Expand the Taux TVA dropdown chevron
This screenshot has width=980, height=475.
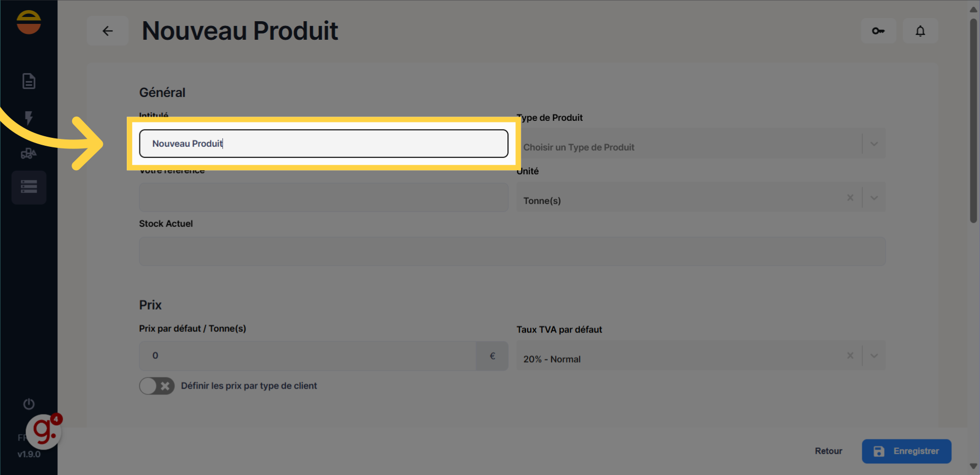(874, 356)
